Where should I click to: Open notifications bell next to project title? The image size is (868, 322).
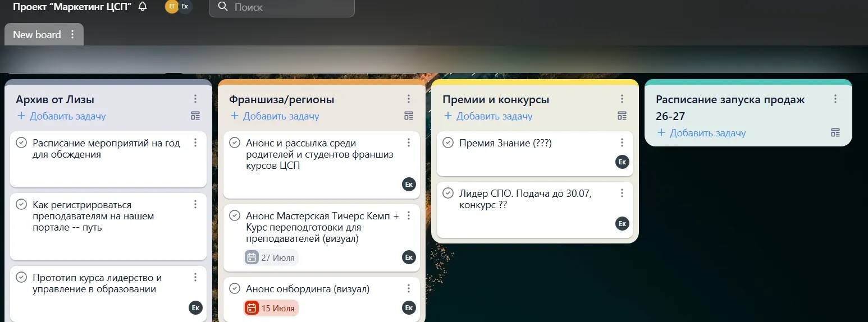tap(143, 7)
